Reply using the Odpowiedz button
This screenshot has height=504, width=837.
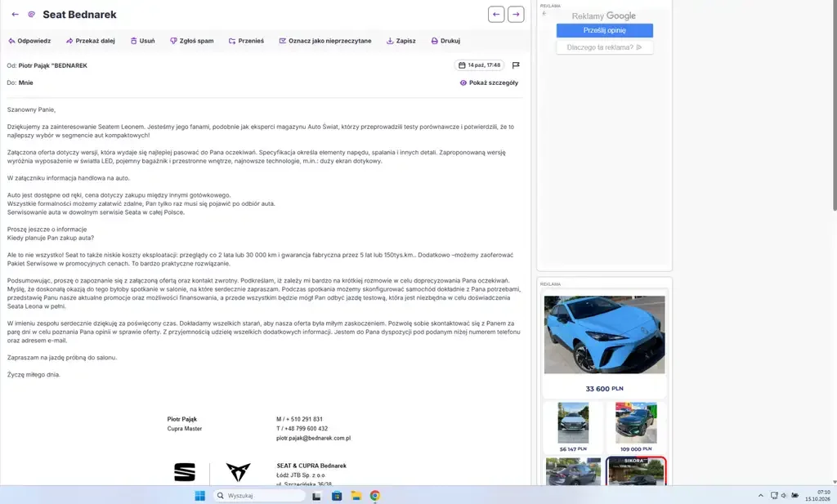point(29,41)
